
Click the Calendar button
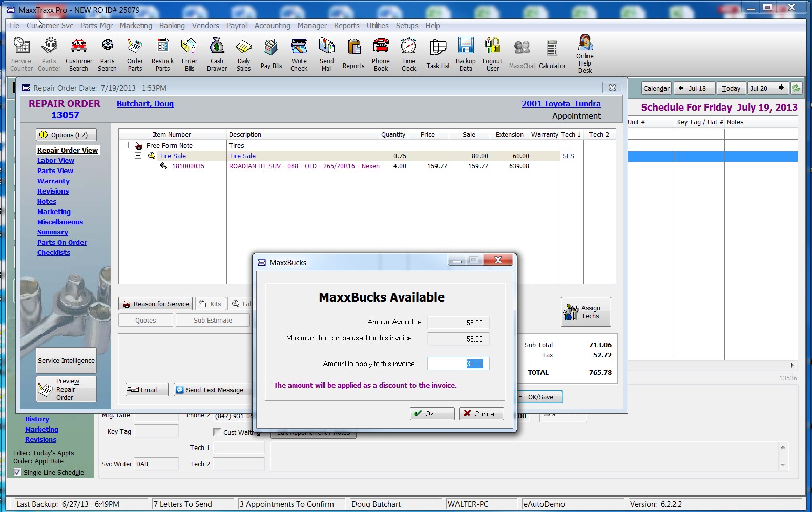656,88
